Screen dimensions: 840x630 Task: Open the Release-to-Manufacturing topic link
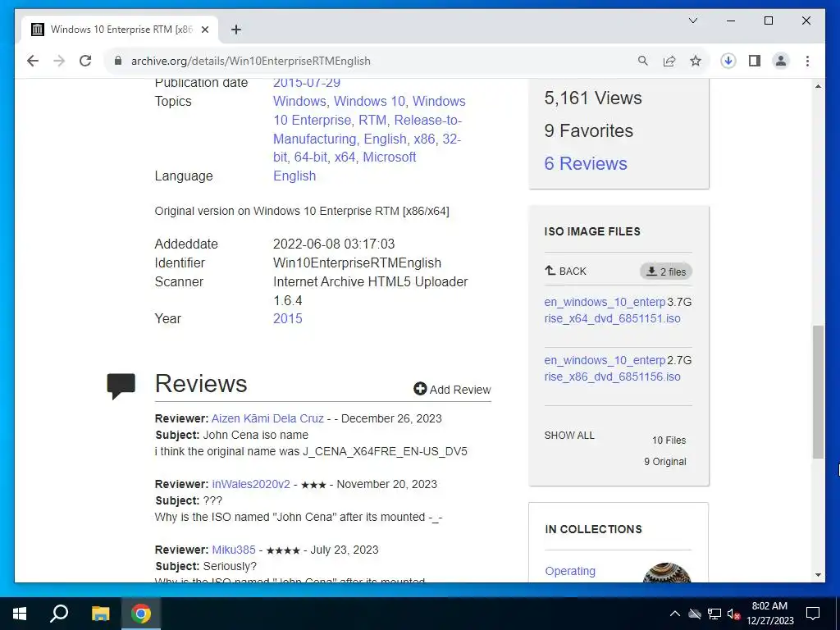click(367, 129)
